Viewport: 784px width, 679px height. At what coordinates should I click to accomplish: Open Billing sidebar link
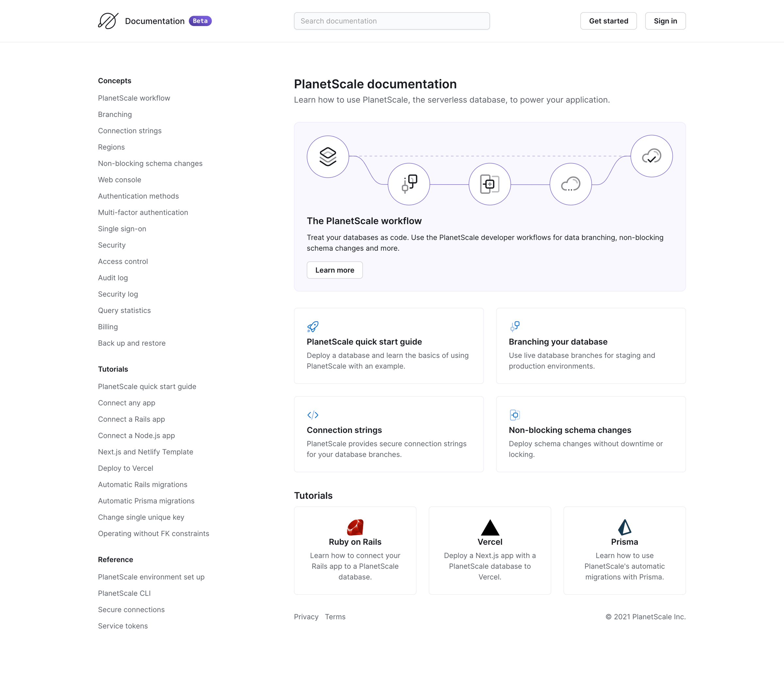point(108,327)
